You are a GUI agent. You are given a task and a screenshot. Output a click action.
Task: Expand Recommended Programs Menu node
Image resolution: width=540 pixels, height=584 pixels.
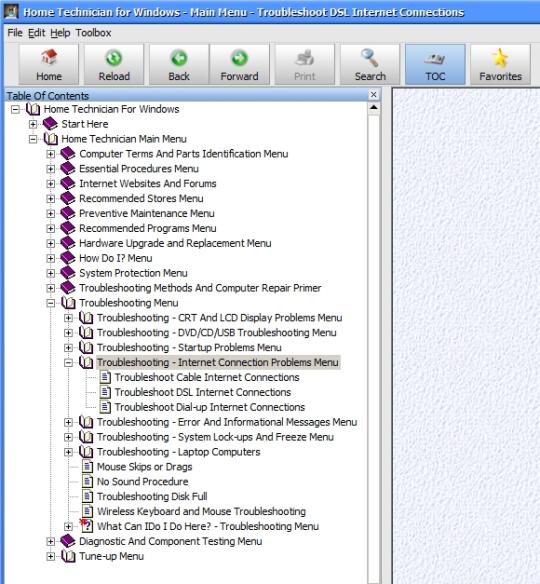[51, 228]
